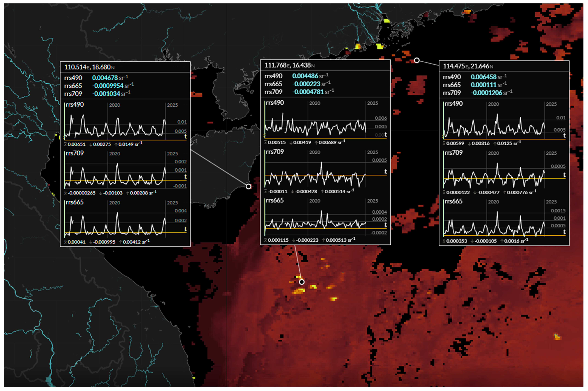Click the map marker near 111.768E, 16.438N
Image resolution: width=588 pixels, height=391 pixels.
point(302,282)
